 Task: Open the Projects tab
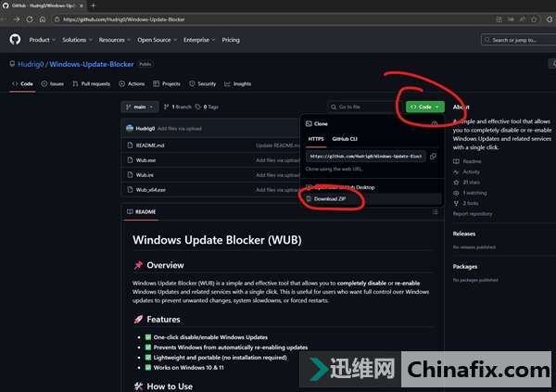point(167,83)
